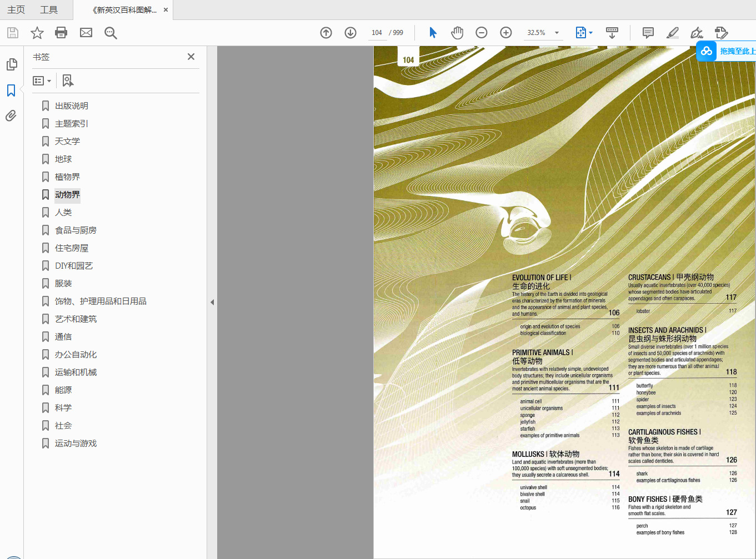Star this file as a favorite
Image resolution: width=756 pixels, height=559 pixels.
(37, 33)
